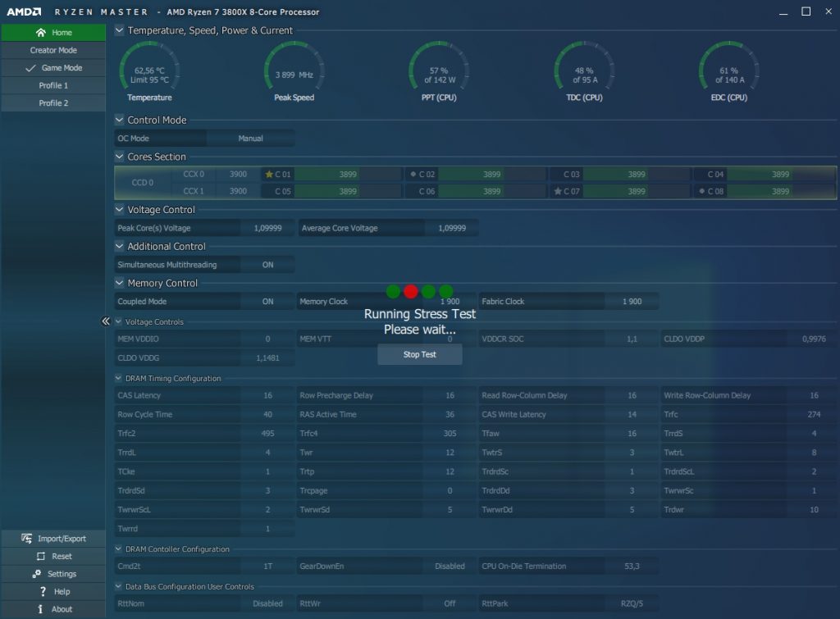Switch to Creator Mode profile
Image resolution: width=840 pixels, height=619 pixels.
(53, 50)
